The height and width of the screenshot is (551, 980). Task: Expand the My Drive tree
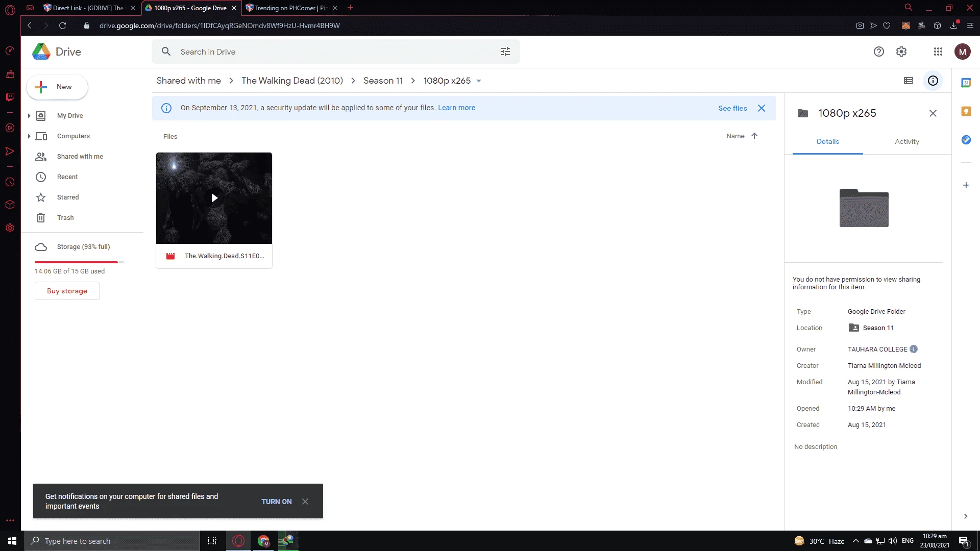pos(29,116)
